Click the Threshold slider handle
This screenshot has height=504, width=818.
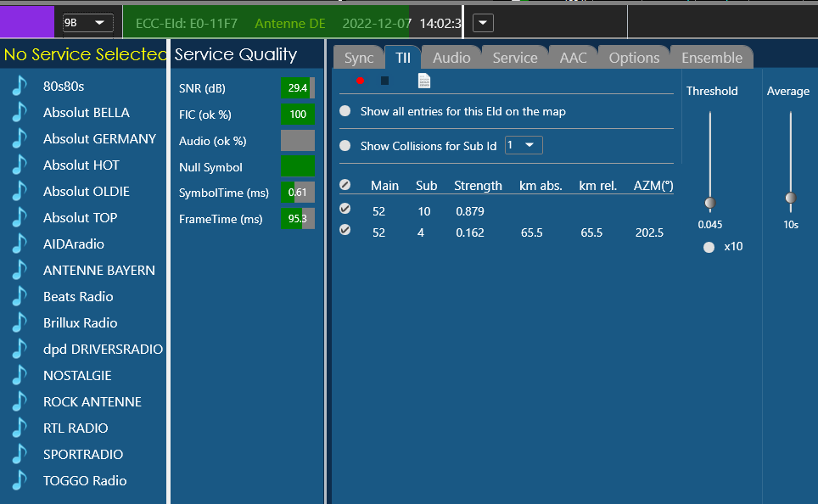point(710,203)
